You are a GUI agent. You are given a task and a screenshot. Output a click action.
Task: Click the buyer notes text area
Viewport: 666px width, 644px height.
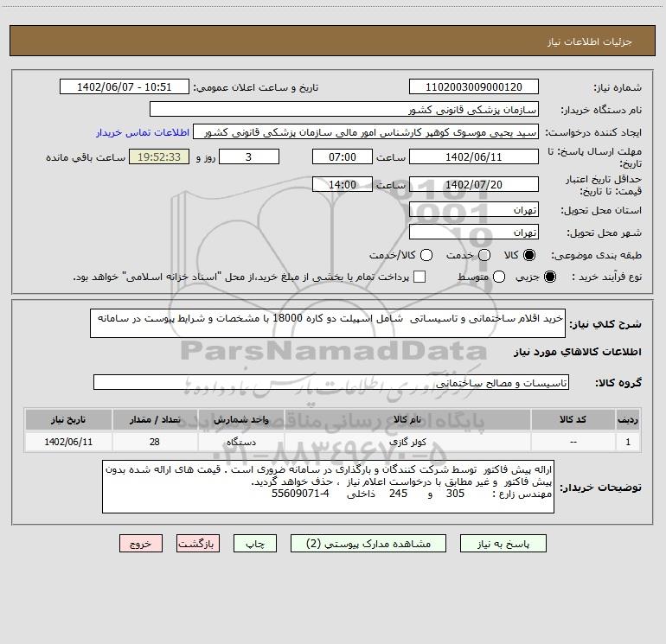328,487
